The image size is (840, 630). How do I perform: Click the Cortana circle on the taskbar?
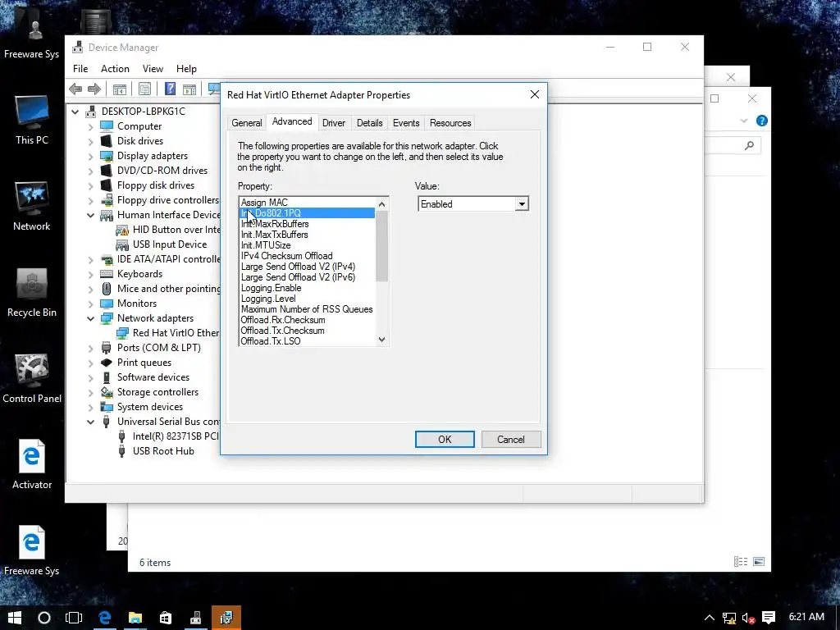(x=44, y=618)
